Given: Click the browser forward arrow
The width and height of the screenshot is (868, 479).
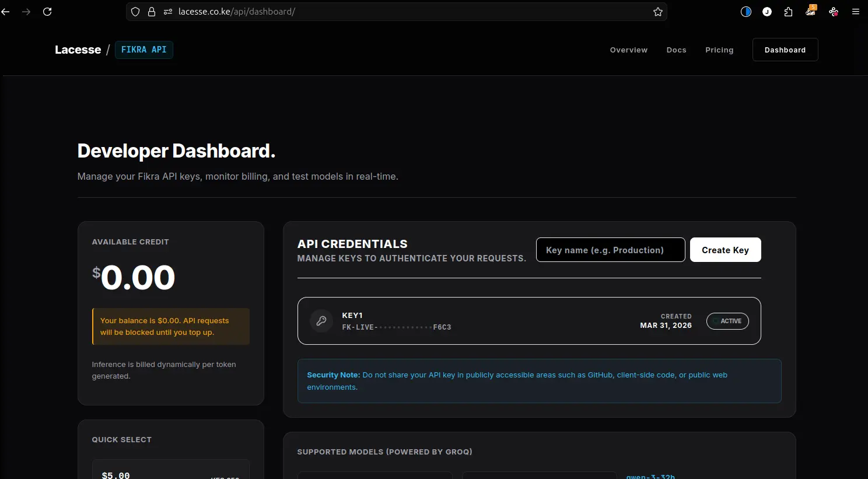Looking at the screenshot, I should pos(26,12).
